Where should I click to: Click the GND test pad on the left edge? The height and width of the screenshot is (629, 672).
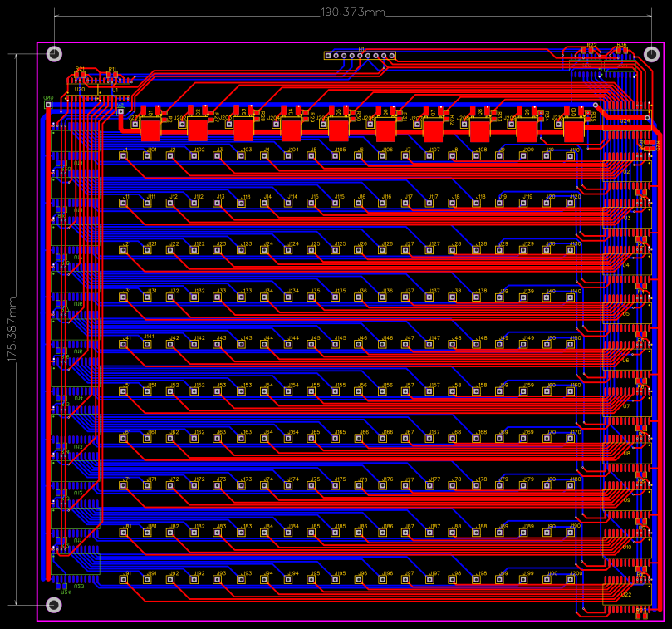click(x=48, y=104)
